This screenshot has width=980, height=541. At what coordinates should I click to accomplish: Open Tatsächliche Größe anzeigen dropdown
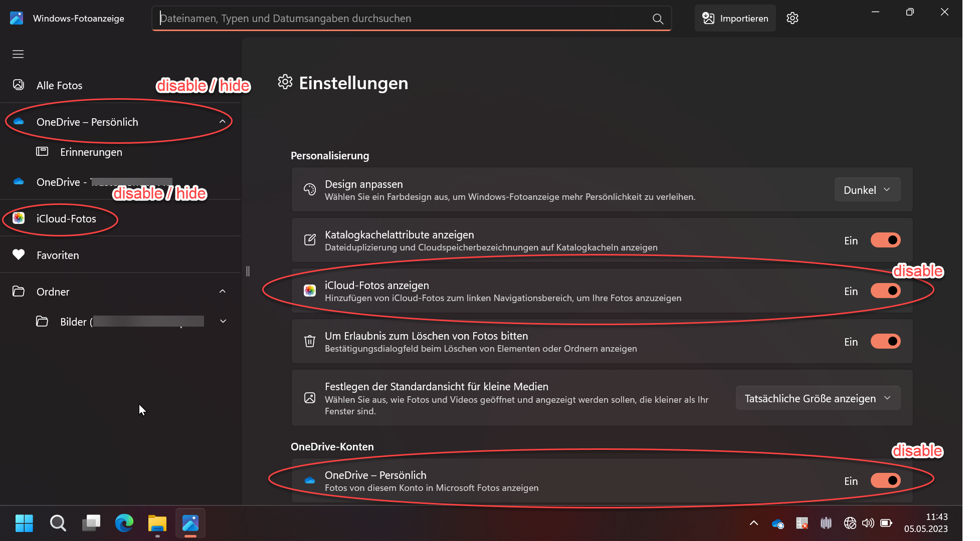point(818,398)
